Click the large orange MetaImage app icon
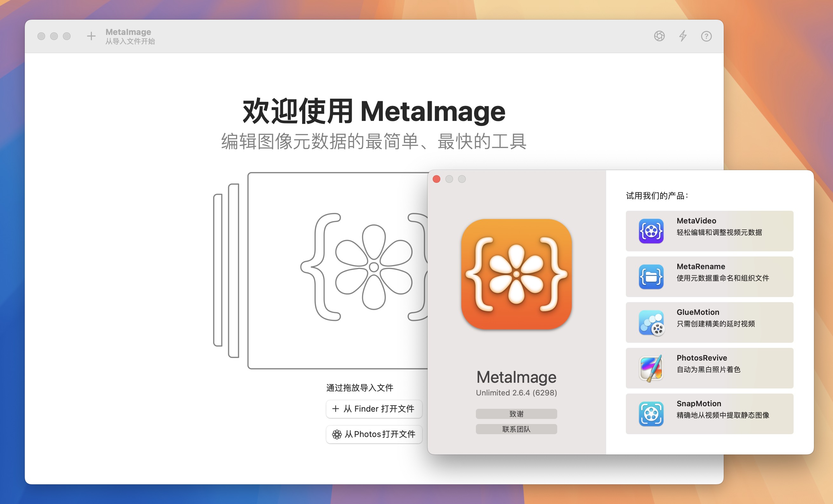This screenshot has height=504, width=833. point(516,274)
